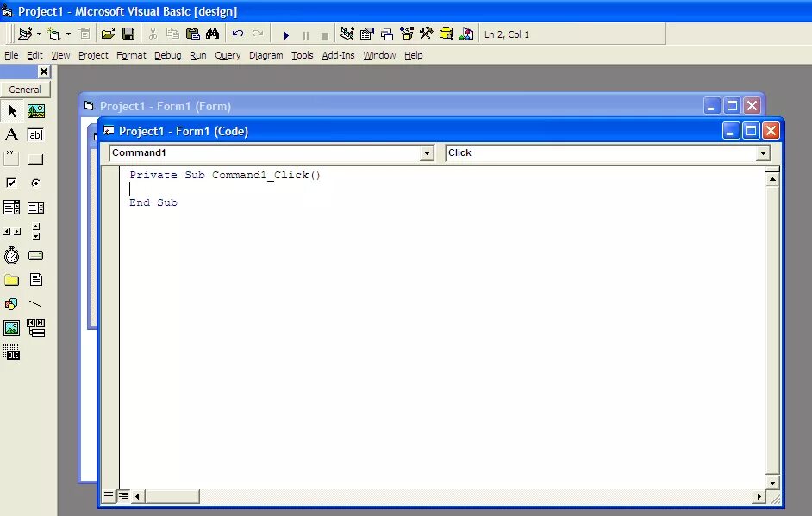Open the Add-Ins menu

click(338, 55)
